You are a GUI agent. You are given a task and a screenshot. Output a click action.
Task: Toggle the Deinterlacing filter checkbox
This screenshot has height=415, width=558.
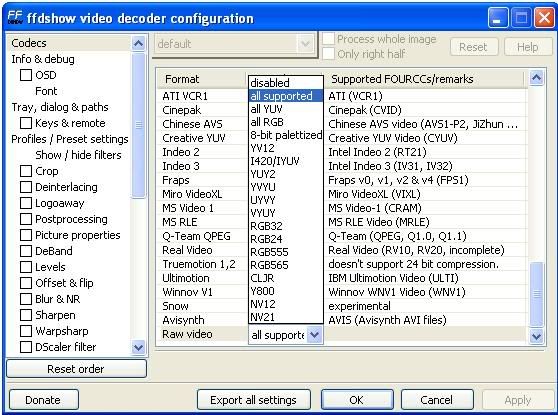click(26, 187)
